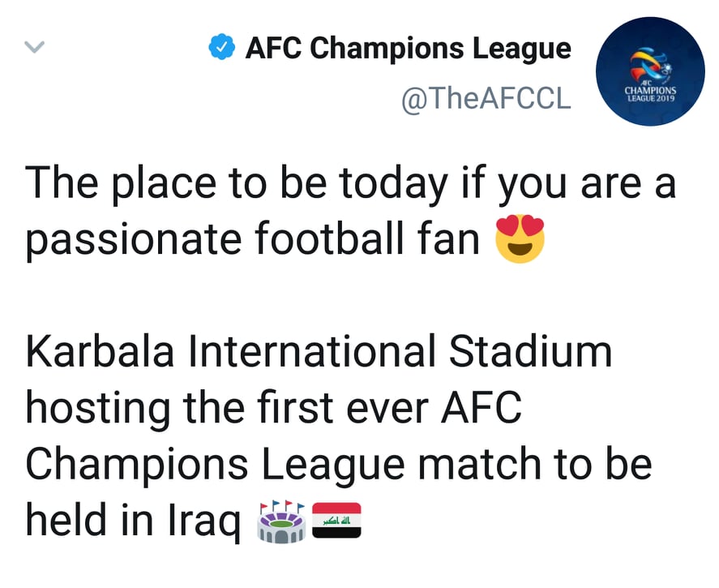Click the blue verified badge
Screen dimensions: 719x588
(x=221, y=48)
